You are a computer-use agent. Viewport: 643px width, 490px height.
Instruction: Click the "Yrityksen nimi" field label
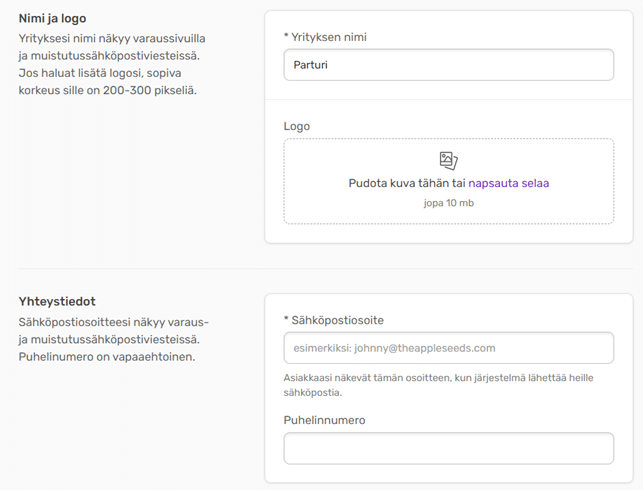click(330, 37)
